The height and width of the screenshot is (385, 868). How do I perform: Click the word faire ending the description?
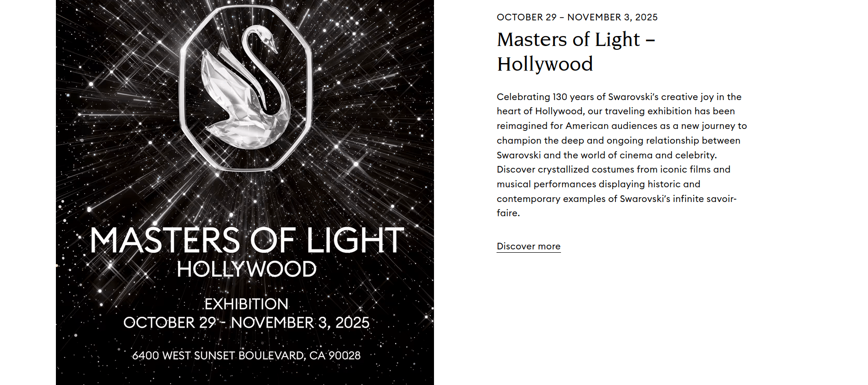pyautogui.click(x=507, y=213)
